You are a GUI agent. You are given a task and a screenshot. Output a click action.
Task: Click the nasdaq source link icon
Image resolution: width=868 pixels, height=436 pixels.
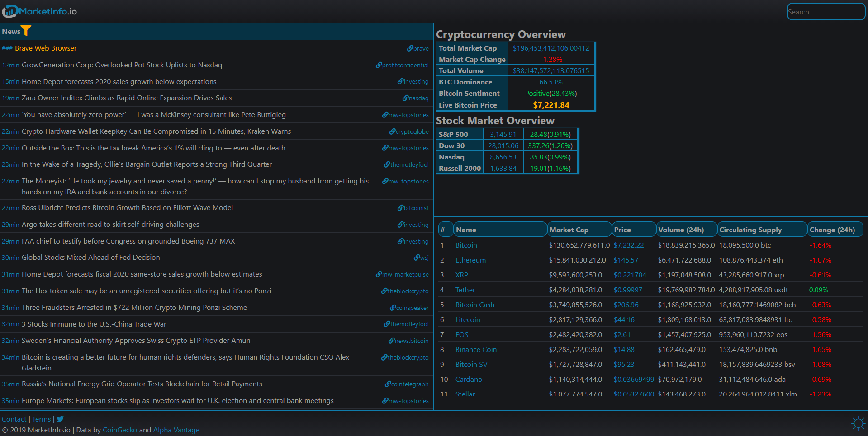coord(405,98)
